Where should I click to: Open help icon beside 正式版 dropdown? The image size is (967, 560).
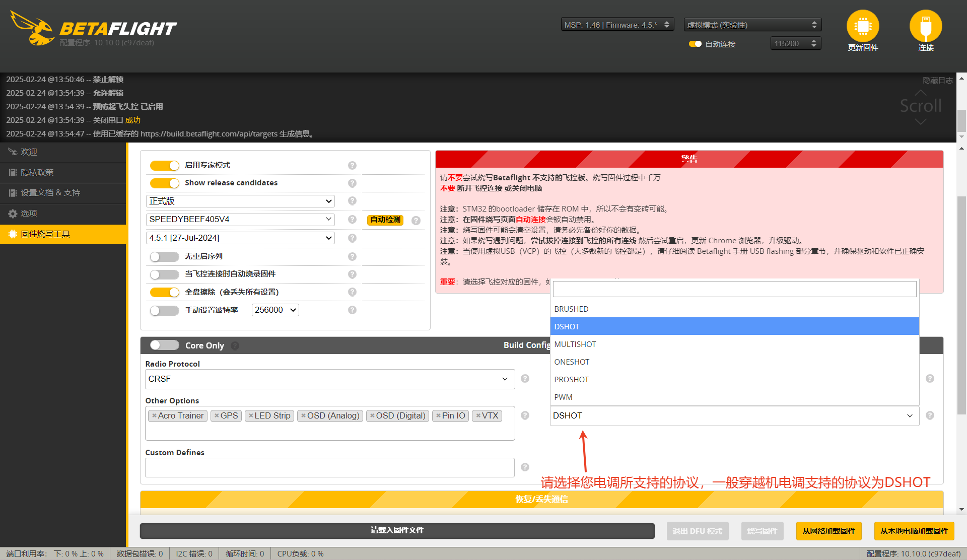[x=352, y=201]
